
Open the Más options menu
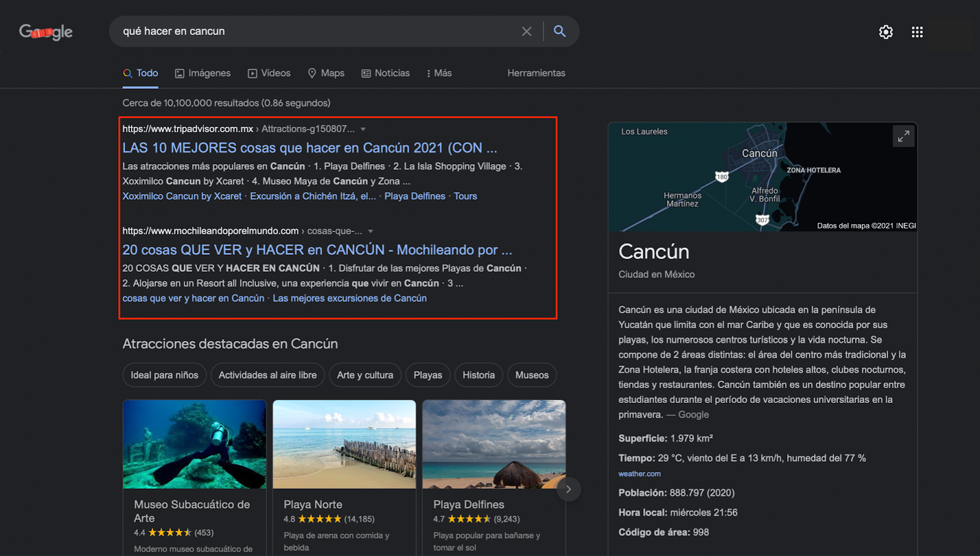click(x=439, y=73)
